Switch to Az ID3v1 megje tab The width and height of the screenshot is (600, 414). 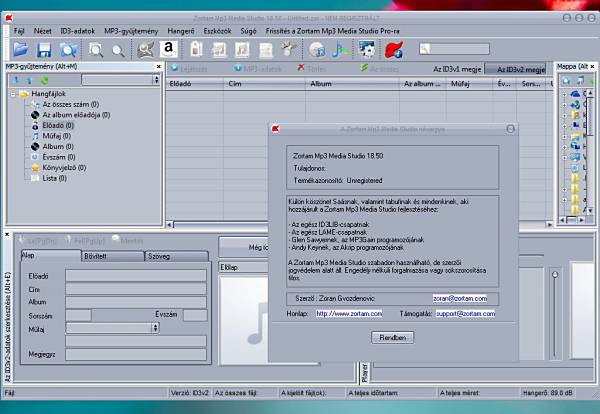[457, 69]
